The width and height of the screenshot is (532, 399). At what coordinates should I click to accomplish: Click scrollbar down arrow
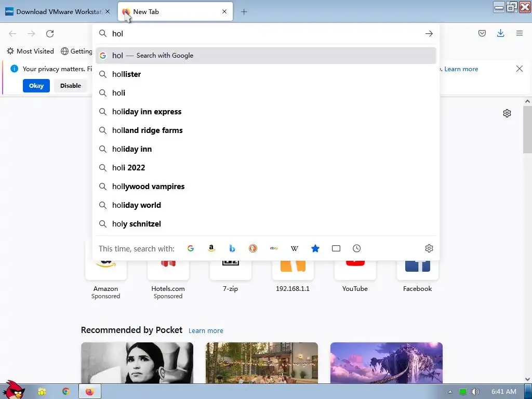tap(527, 379)
